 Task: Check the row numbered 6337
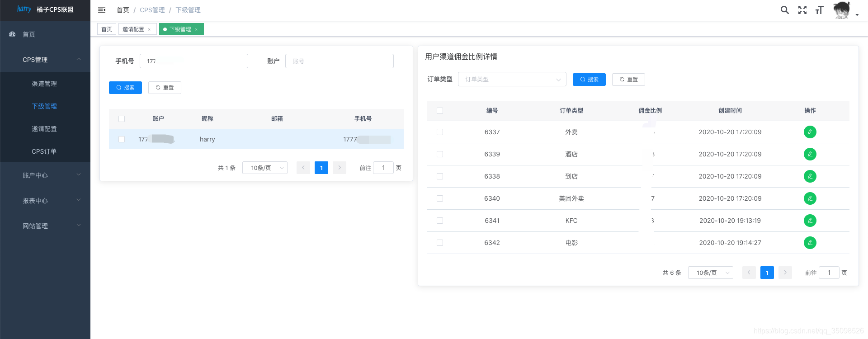[440, 132]
